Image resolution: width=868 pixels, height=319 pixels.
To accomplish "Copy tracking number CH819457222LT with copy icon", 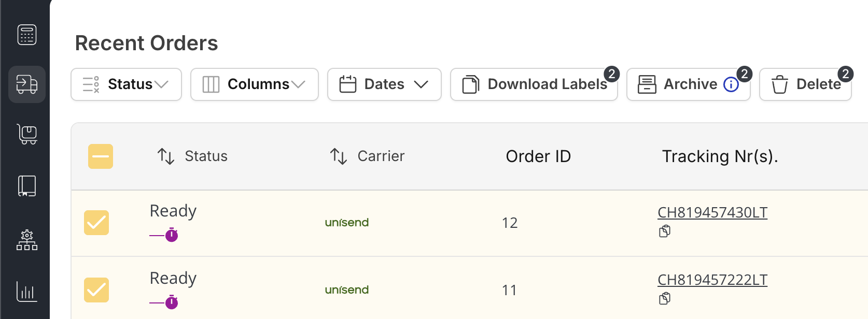I will 665,299.
